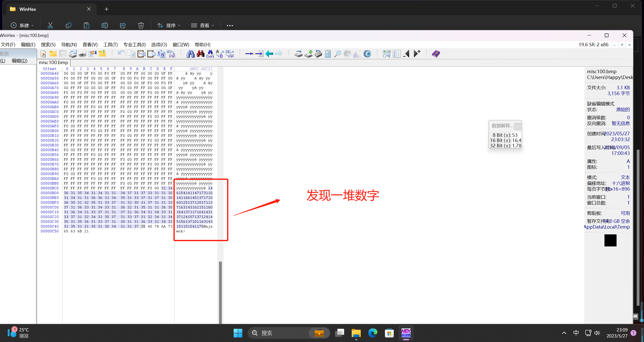The image size is (644, 342).
Task: Expand the 排序 sort dropdown
Action: 169,25
